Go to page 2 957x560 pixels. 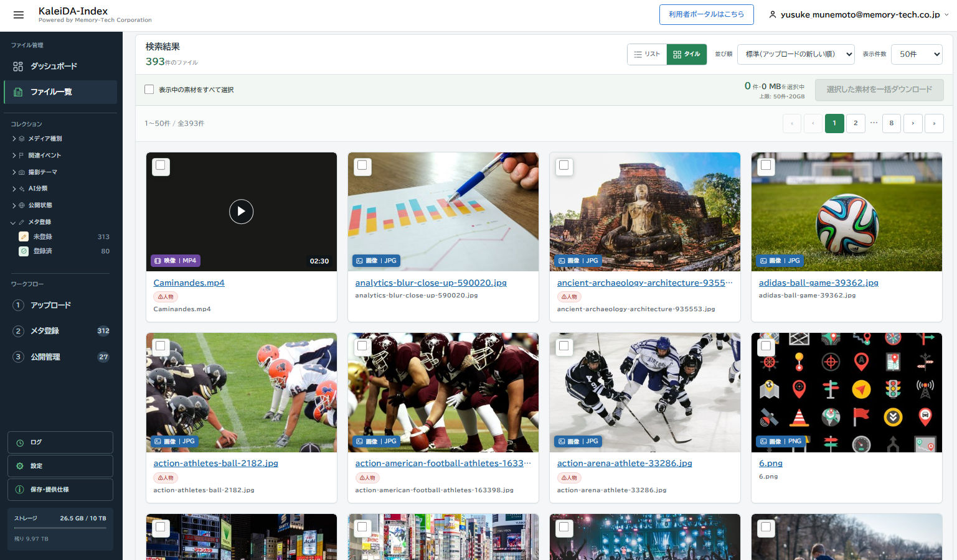(x=856, y=123)
